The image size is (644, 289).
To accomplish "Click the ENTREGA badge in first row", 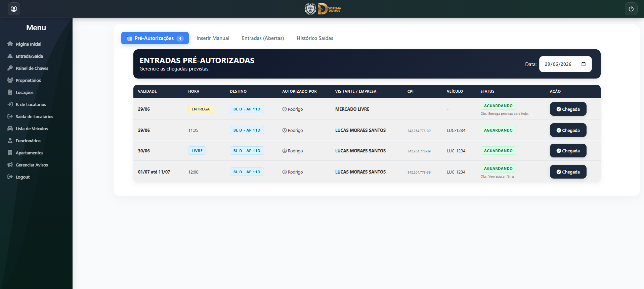I will click(201, 109).
